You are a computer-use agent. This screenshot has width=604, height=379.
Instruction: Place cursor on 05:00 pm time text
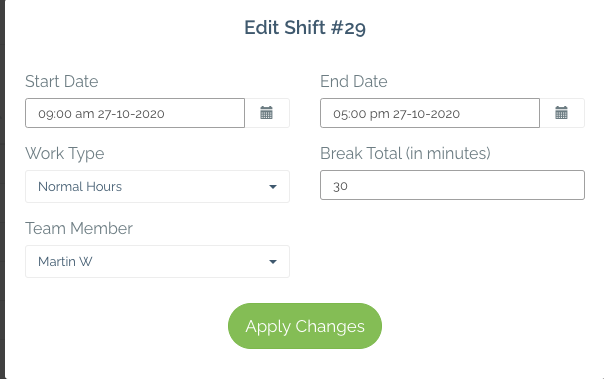coord(361,114)
